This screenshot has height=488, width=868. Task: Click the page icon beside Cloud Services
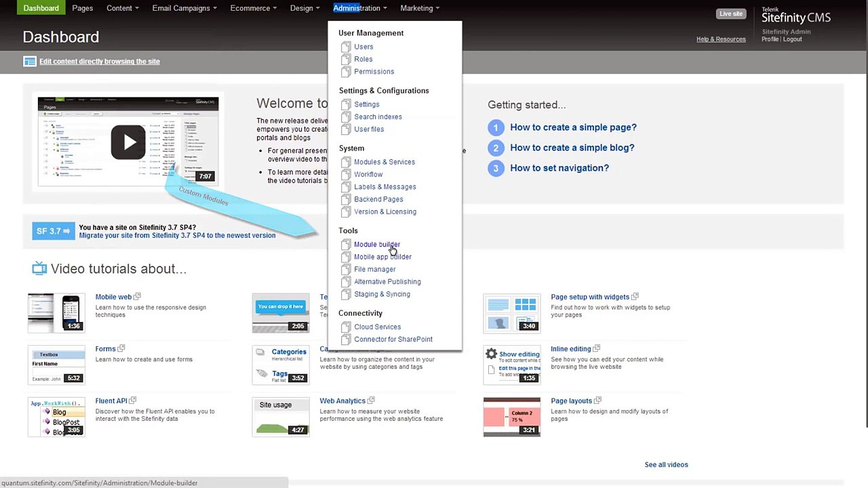click(x=346, y=327)
